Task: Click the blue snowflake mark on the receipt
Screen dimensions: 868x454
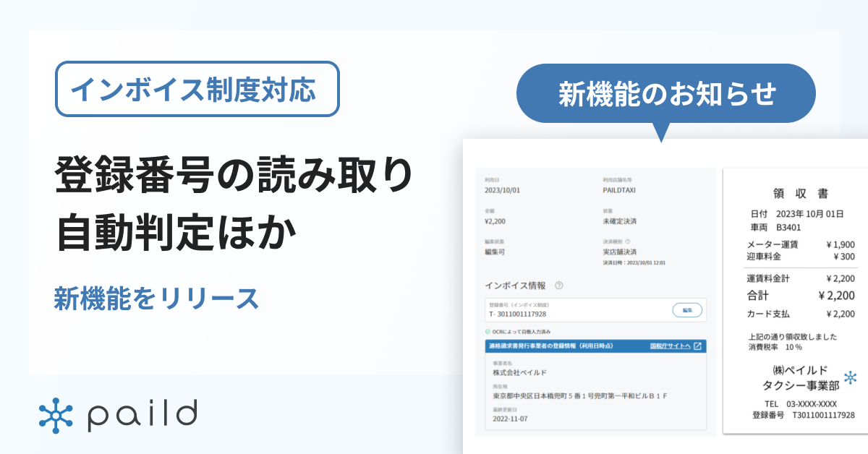Action: (x=851, y=377)
